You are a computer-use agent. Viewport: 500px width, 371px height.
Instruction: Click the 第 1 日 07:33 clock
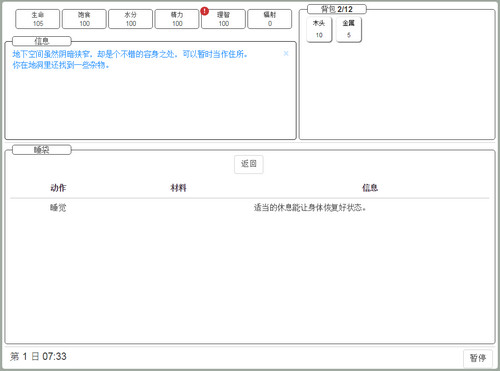[38, 356]
